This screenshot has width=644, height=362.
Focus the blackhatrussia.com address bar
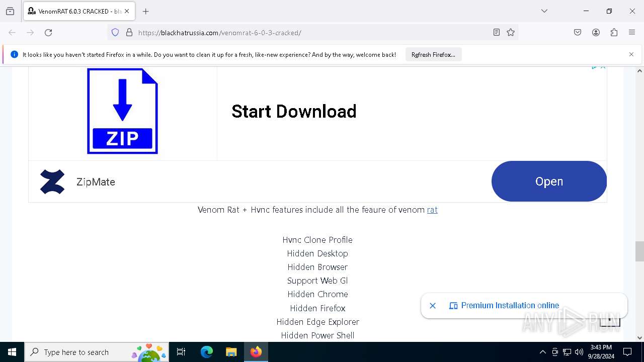(x=312, y=33)
